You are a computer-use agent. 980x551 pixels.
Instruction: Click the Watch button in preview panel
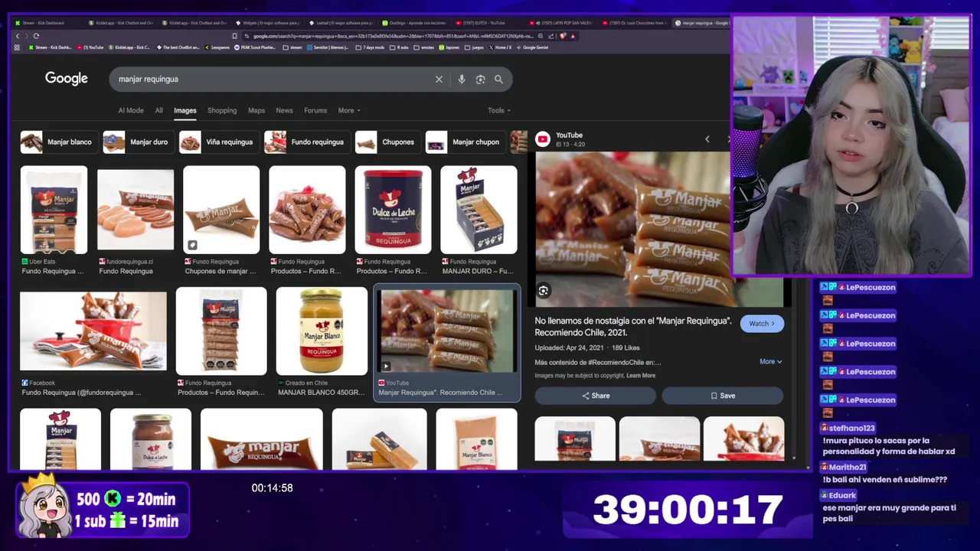[x=762, y=324]
